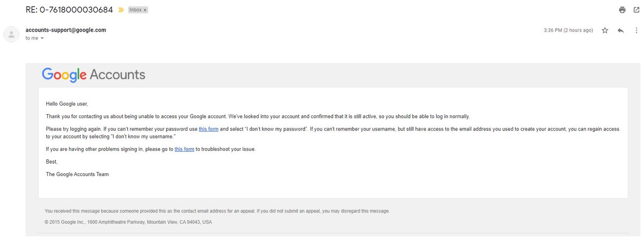Open "this form" link to troubleshoot your issue
This screenshot has height=243, width=644.
pyautogui.click(x=184, y=149)
